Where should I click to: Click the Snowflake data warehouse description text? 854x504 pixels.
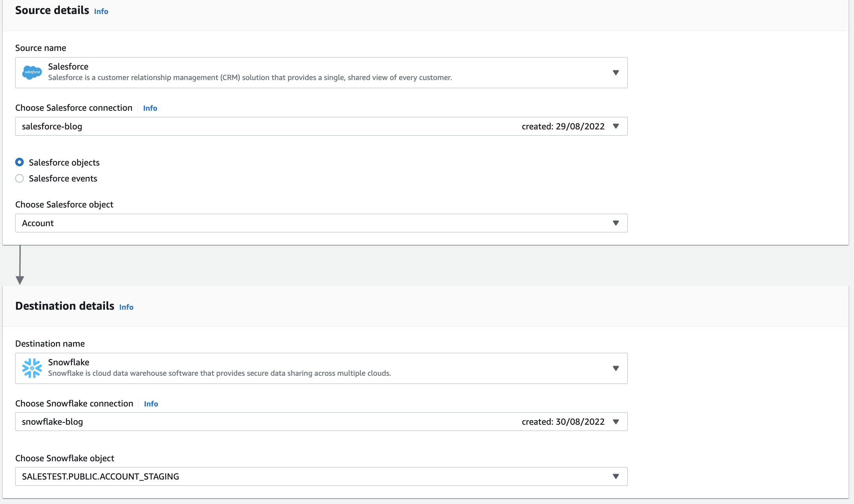(x=220, y=373)
